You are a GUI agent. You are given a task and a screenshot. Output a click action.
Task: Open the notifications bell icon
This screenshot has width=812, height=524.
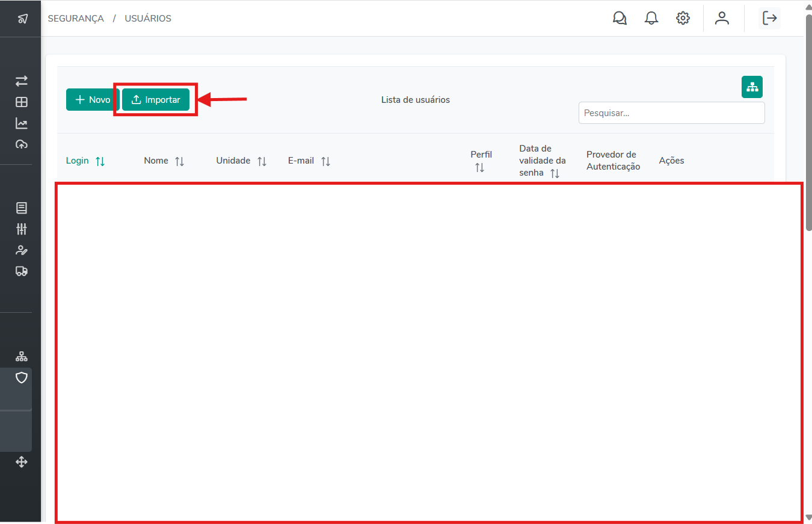[x=651, y=19]
